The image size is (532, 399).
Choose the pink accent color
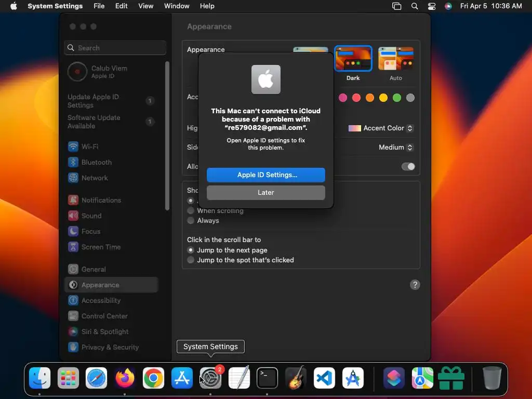click(343, 98)
